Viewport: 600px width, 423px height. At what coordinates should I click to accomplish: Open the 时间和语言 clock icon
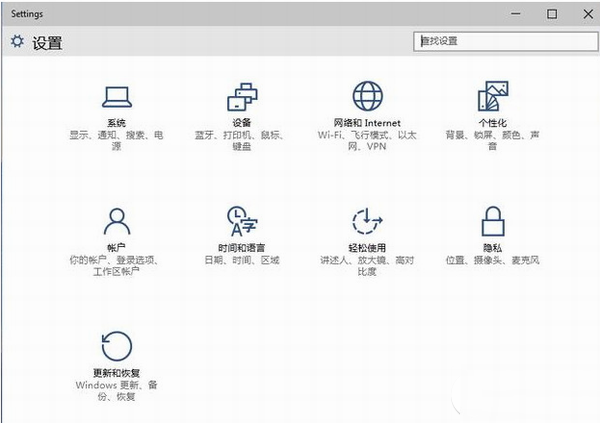coord(242,221)
